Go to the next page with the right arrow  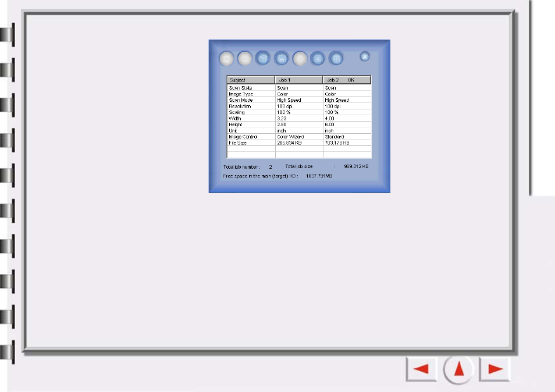point(495,369)
